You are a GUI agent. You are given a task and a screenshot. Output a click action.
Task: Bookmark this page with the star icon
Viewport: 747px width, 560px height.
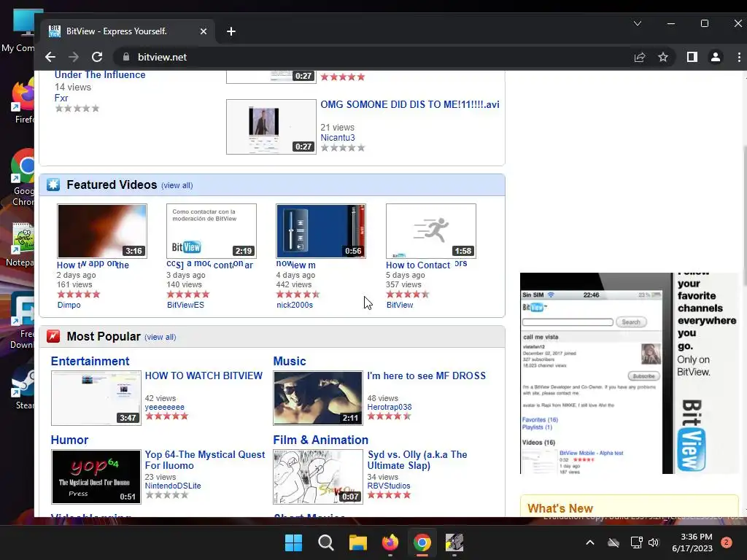coord(662,57)
